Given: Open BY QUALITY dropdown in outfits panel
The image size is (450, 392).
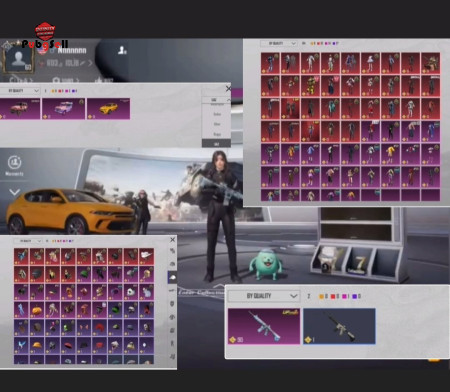Looking at the screenshot, I should pos(279,43).
